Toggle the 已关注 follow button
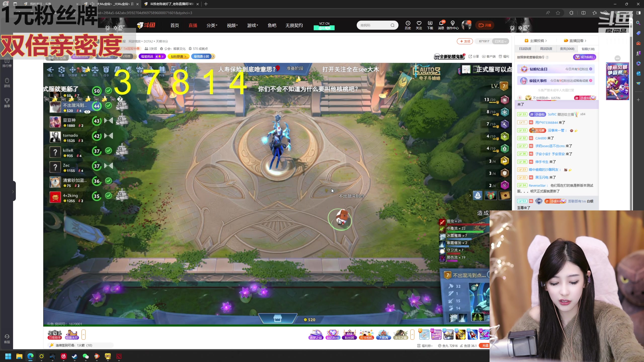Screen dimensions: 644x362 [500, 41]
